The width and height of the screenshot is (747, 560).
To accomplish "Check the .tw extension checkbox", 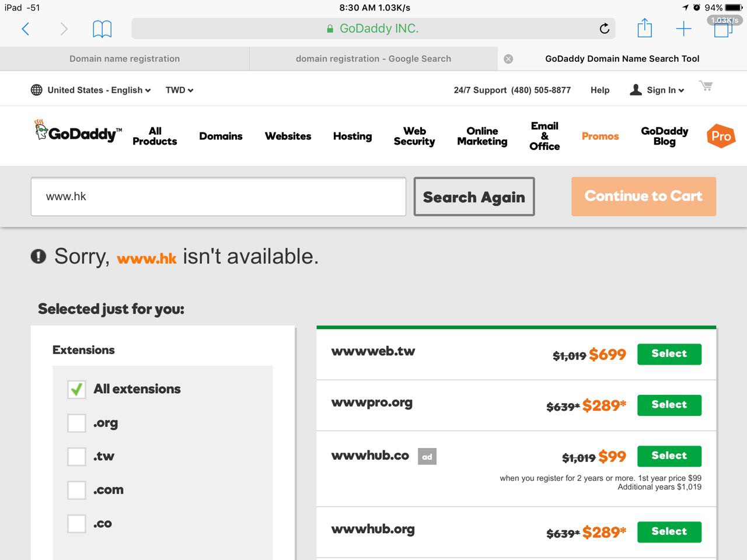I will coord(76,456).
